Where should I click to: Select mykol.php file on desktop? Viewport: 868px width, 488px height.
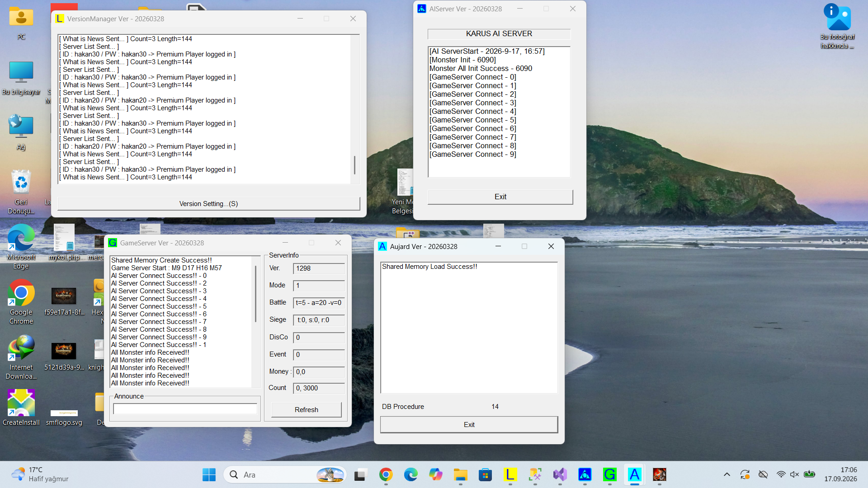(64, 242)
